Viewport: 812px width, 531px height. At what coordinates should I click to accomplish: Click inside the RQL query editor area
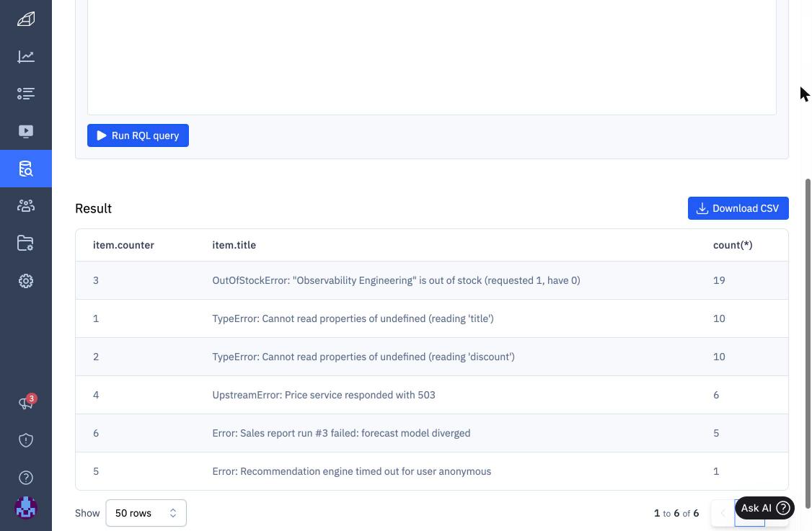pos(432,57)
